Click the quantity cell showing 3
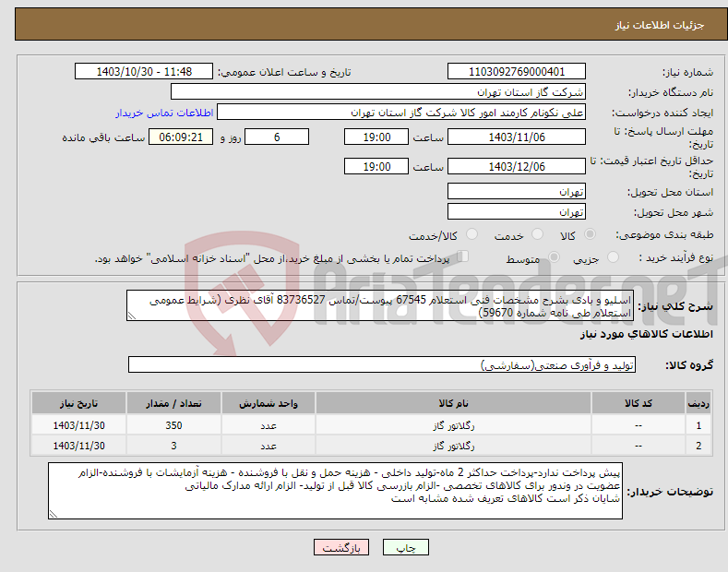 [173, 446]
